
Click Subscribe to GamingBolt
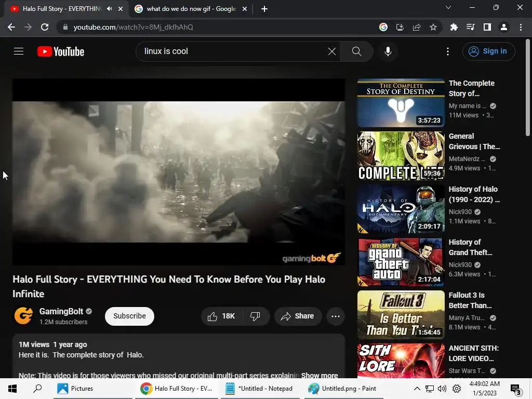pos(129,316)
